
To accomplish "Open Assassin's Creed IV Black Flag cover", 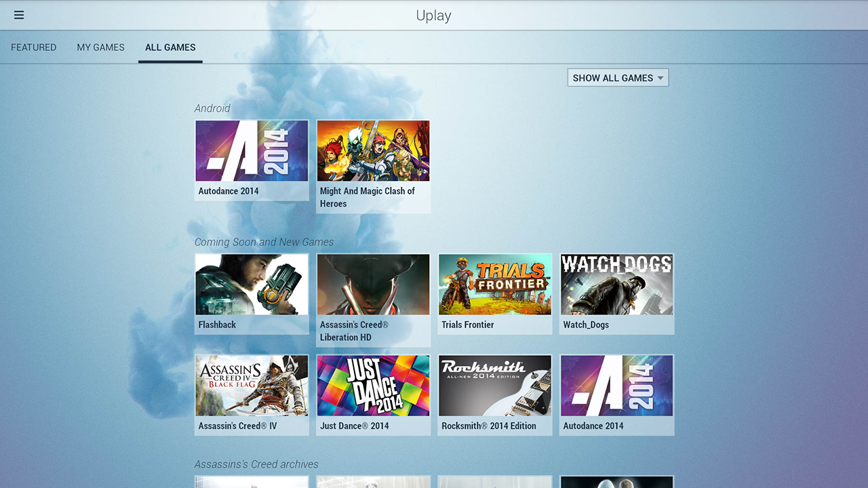I will coord(252,386).
